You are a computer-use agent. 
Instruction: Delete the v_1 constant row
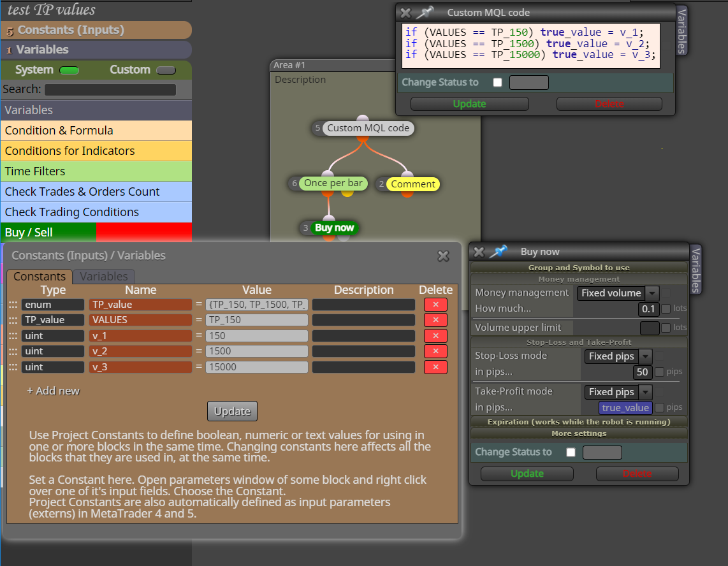coord(435,336)
